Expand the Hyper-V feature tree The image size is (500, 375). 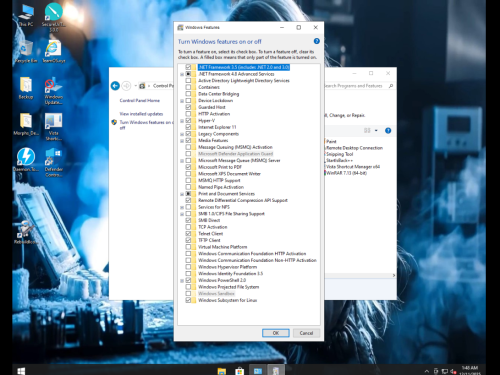[182, 121]
